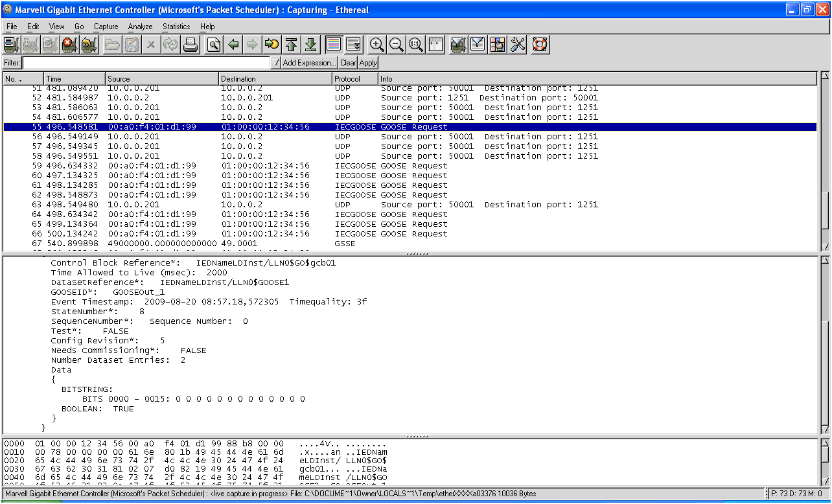Image resolution: width=832 pixels, height=504 pixels.
Task: Jump to the last packet
Action: click(x=311, y=45)
